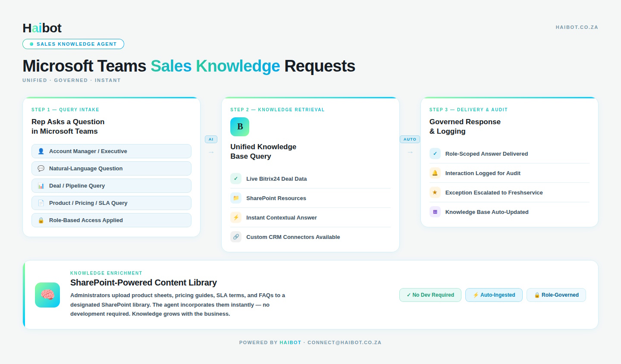Click the Knowledge Base Auto-Updated text

pyautogui.click(x=487, y=212)
